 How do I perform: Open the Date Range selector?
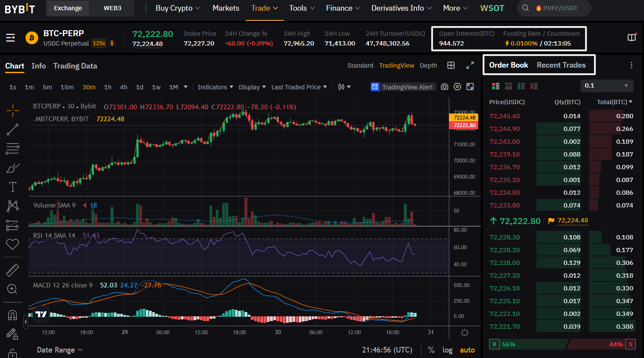60,350
